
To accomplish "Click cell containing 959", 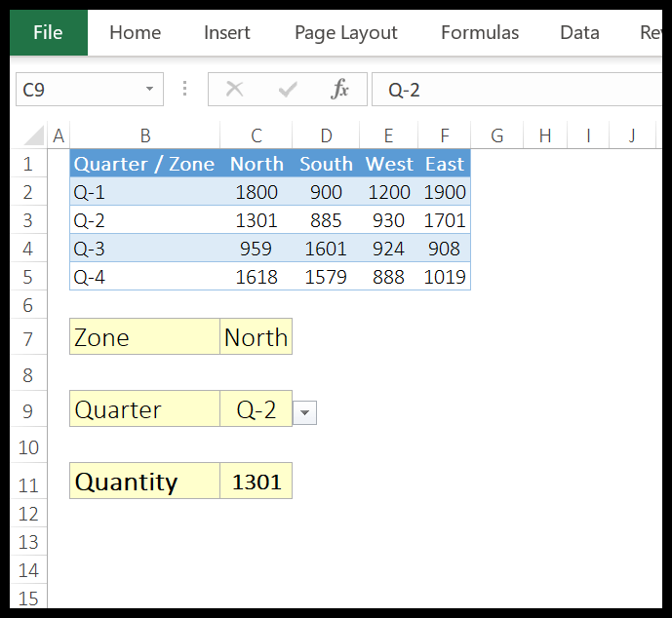I will (257, 249).
